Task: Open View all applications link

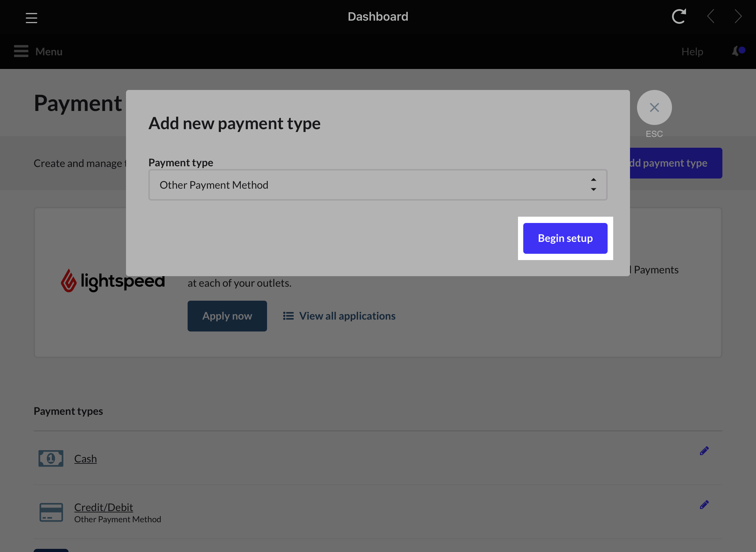Action: point(347,316)
